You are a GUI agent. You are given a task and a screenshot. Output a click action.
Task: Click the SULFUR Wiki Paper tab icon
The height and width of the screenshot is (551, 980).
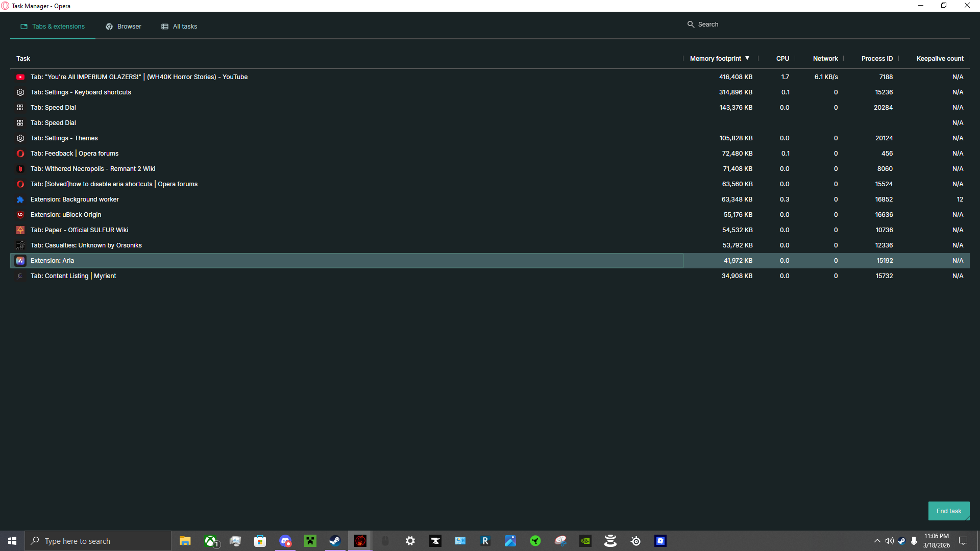tap(20, 230)
